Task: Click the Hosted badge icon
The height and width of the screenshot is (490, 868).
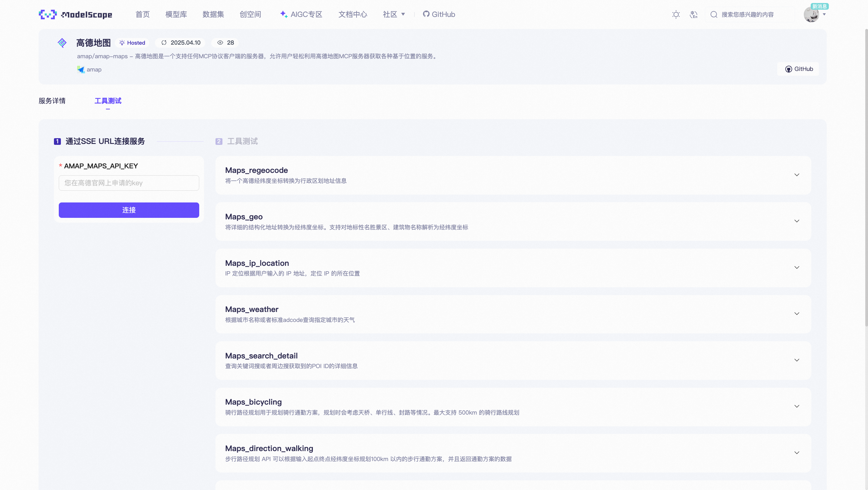Action: tap(122, 43)
